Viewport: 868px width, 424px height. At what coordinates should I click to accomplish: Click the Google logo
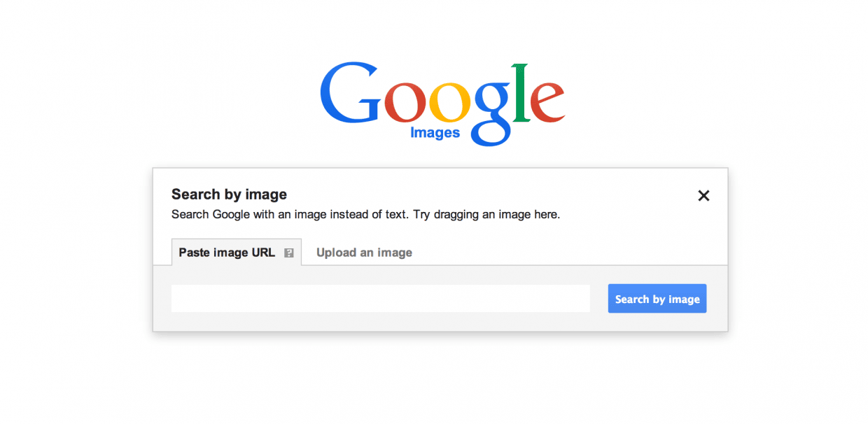coord(442,104)
